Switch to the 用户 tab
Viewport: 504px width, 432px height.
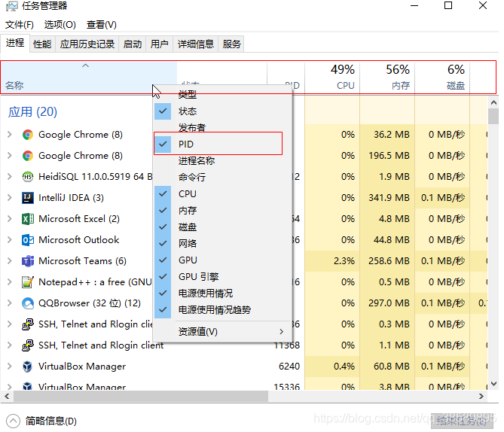point(160,44)
